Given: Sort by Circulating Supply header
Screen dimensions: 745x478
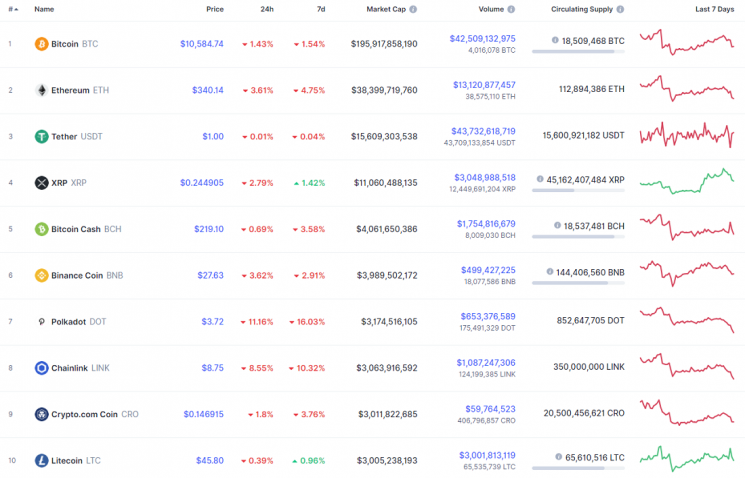Looking at the screenshot, I should tap(582, 9).
